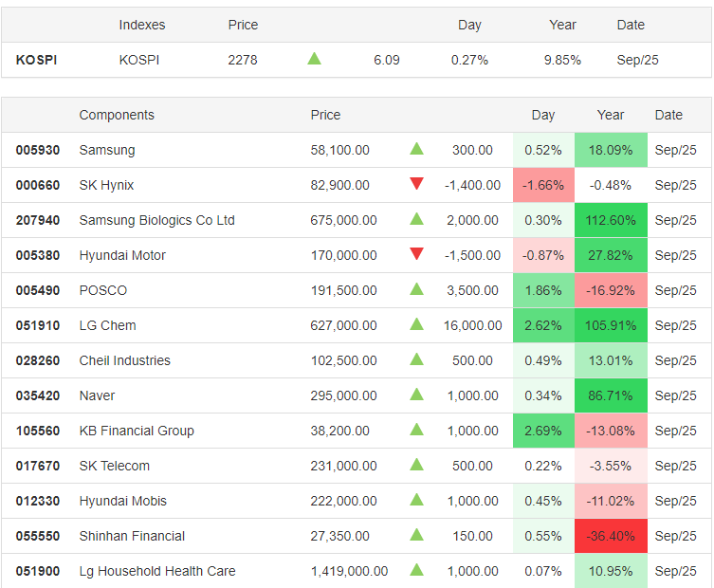This screenshot has height=588, width=714.
Task: Click the up arrow in Shinhan Financial row
Action: coord(416,535)
